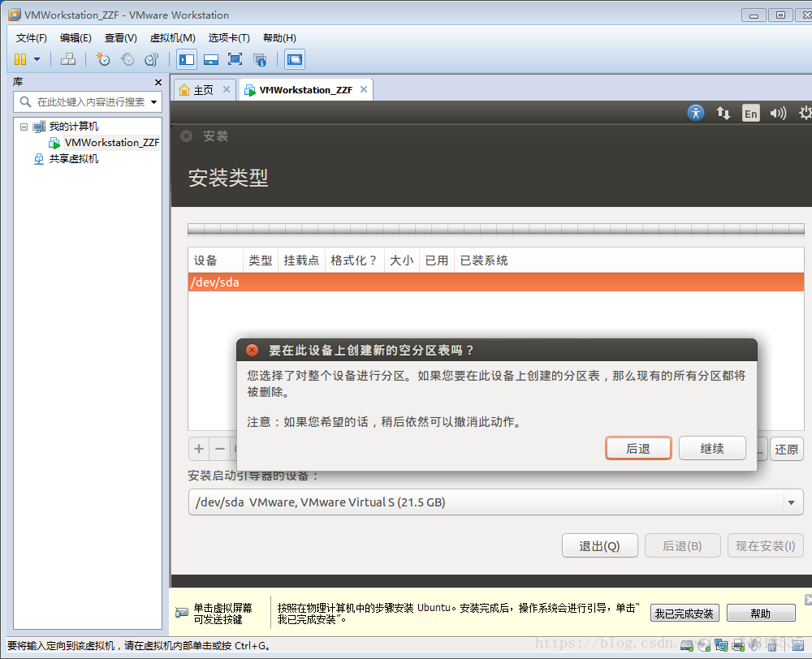Open the 选项卡(T) menu
The height and width of the screenshot is (659, 812).
point(229,38)
